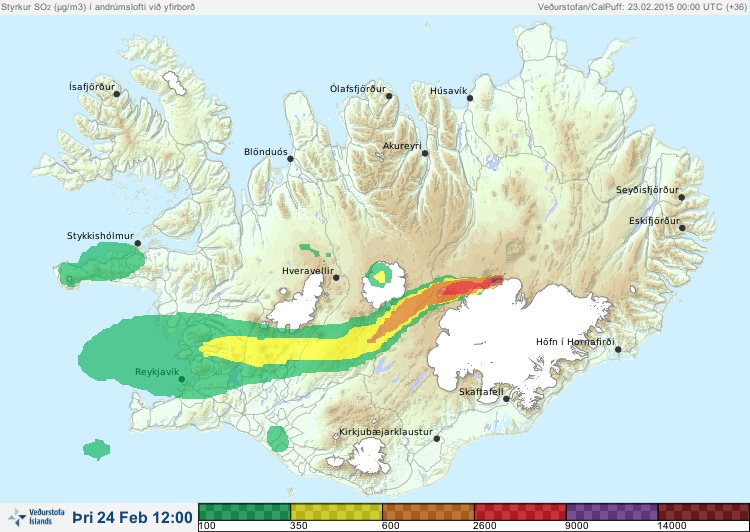Click the Ísafjörður location dot
The height and width of the screenshot is (532, 750).
click(x=116, y=94)
